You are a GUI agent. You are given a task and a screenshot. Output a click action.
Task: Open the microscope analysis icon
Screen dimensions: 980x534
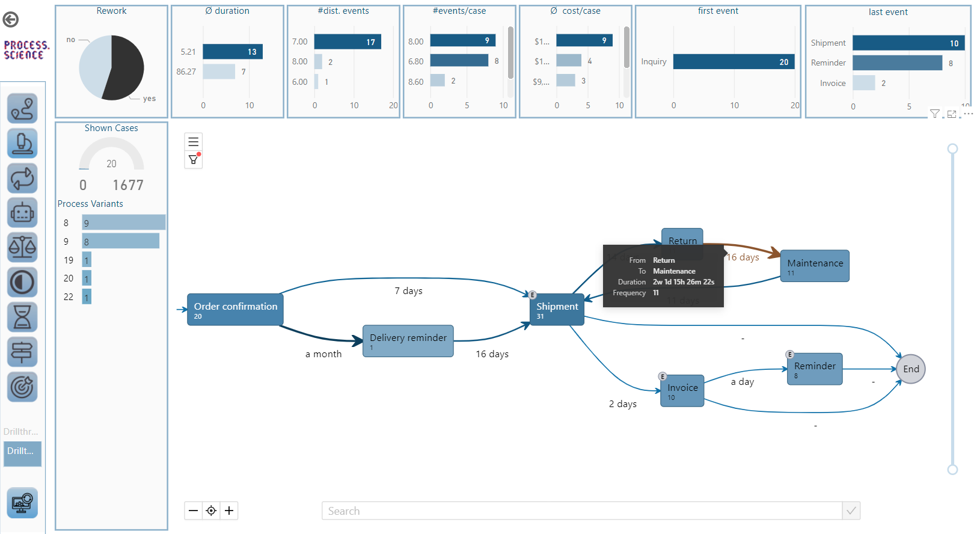click(x=22, y=143)
